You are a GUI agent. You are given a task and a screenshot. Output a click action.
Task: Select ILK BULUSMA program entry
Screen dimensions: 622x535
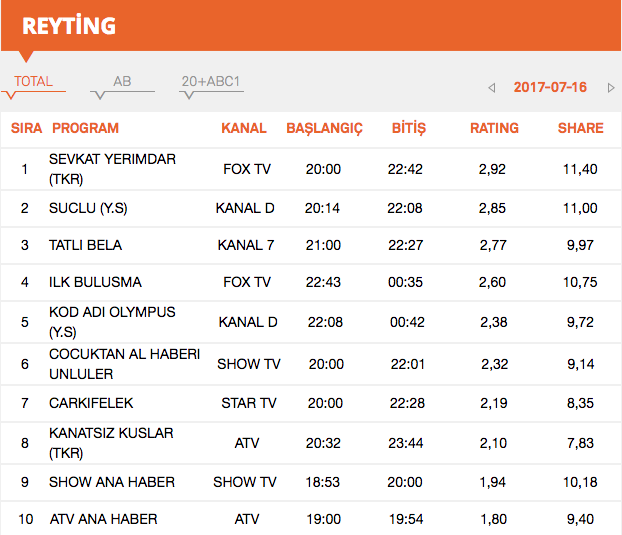pos(95,282)
